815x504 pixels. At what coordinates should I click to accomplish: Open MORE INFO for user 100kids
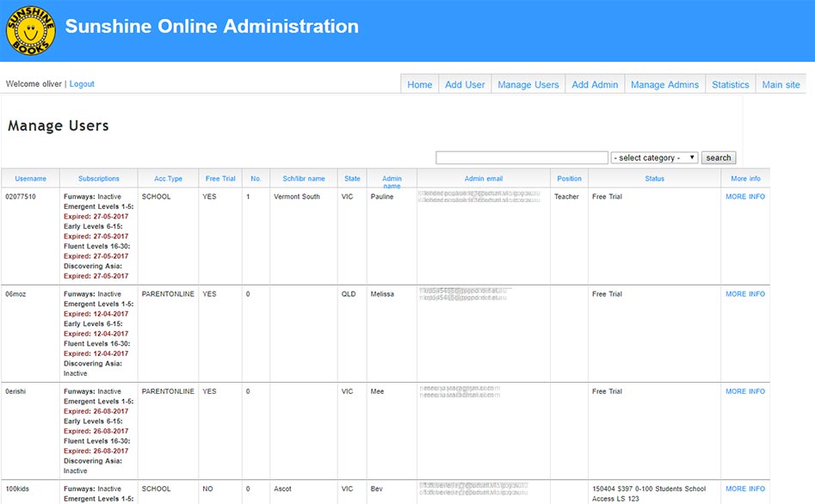click(745, 489)
